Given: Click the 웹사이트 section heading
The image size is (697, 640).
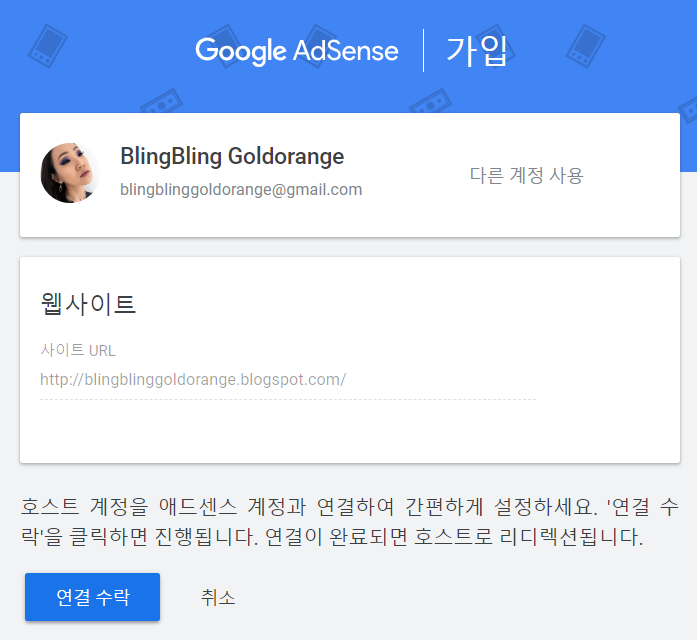Looking at the screenshot, I should [88, 304].
